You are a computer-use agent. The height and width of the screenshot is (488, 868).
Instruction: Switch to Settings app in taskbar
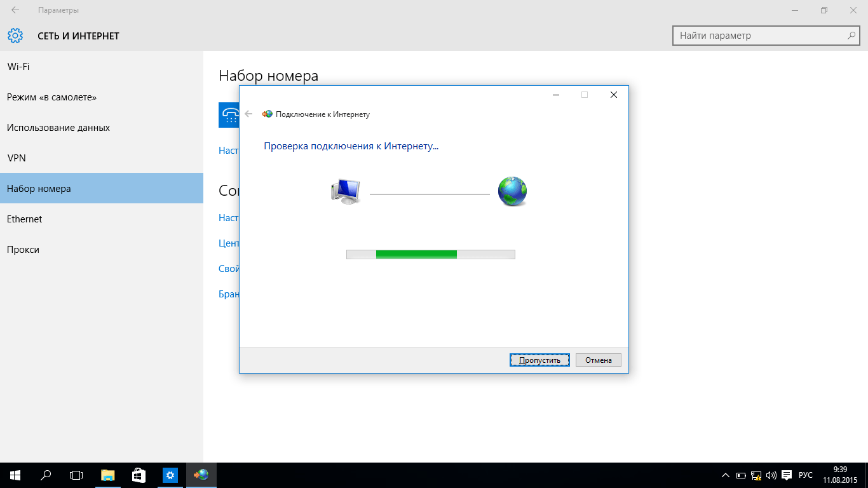[x=170, y=475]
